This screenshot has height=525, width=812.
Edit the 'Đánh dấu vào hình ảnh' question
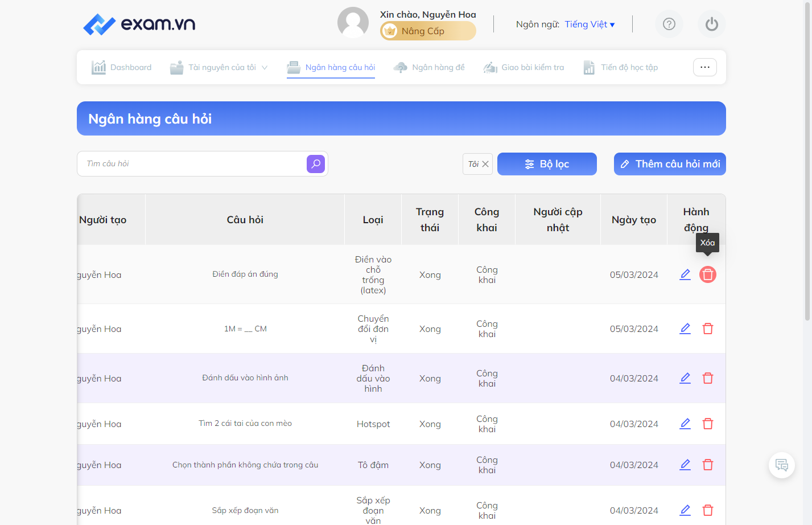coord(685,378)
